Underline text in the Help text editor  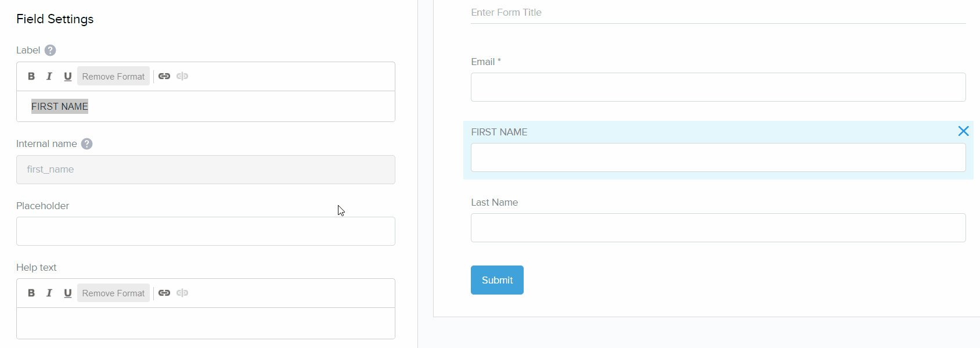pyautogui.click(x=67, y=293)
